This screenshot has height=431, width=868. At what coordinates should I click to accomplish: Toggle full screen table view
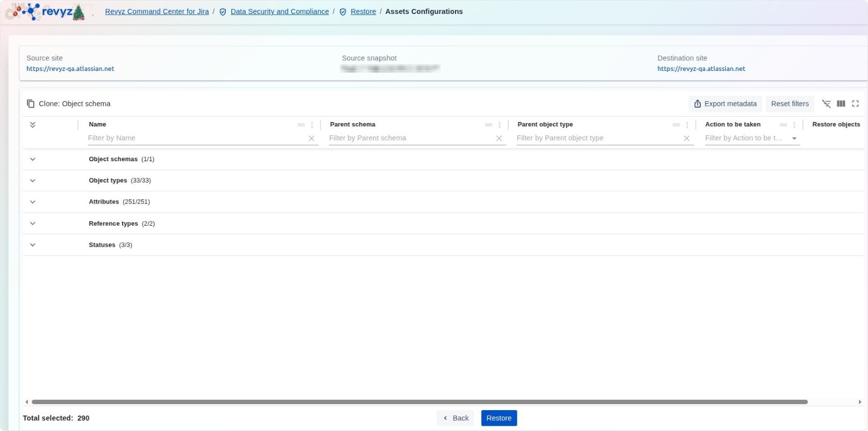tap(855, 104)
